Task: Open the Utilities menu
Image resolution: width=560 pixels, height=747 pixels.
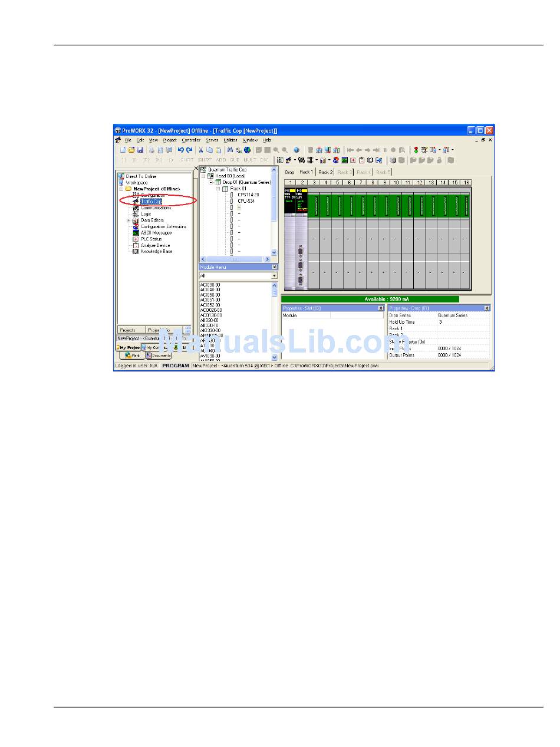Action: [x=230, y=140]
